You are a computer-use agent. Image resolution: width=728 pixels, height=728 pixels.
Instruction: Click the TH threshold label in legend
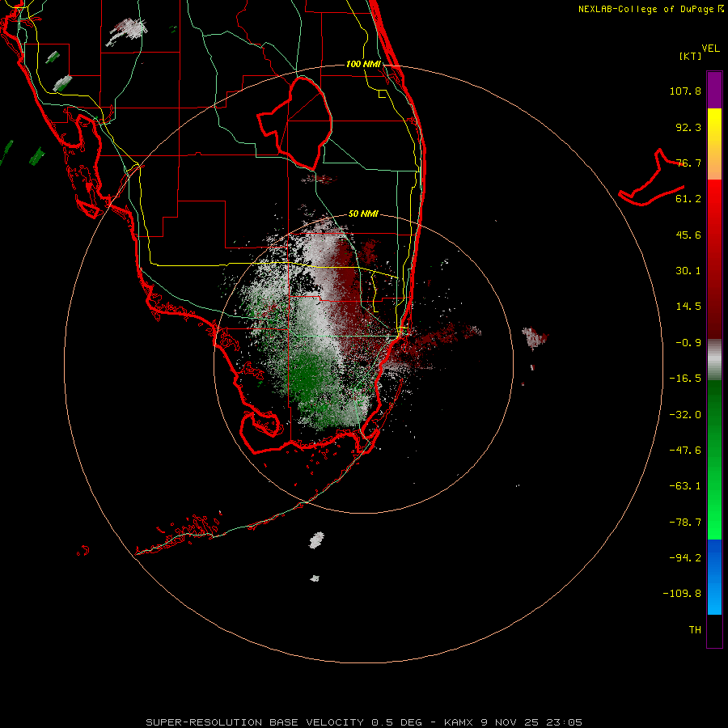695,630
